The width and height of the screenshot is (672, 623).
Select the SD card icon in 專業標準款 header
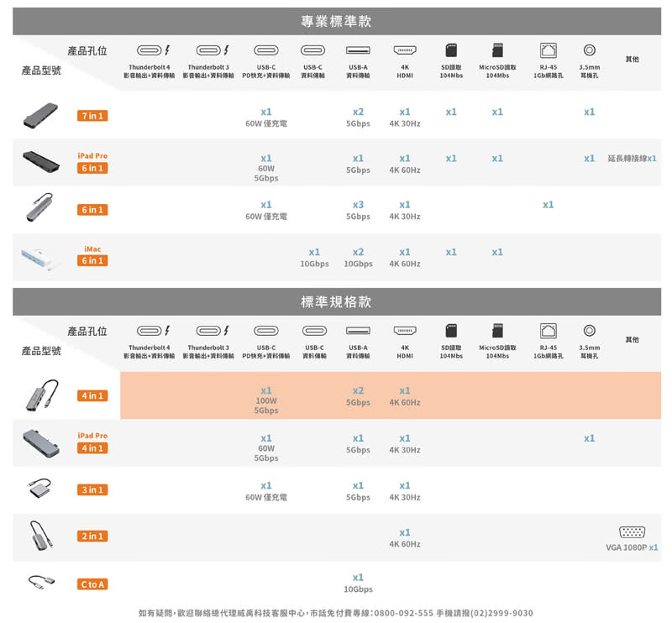pyautogui.click(x=451, y=50)
